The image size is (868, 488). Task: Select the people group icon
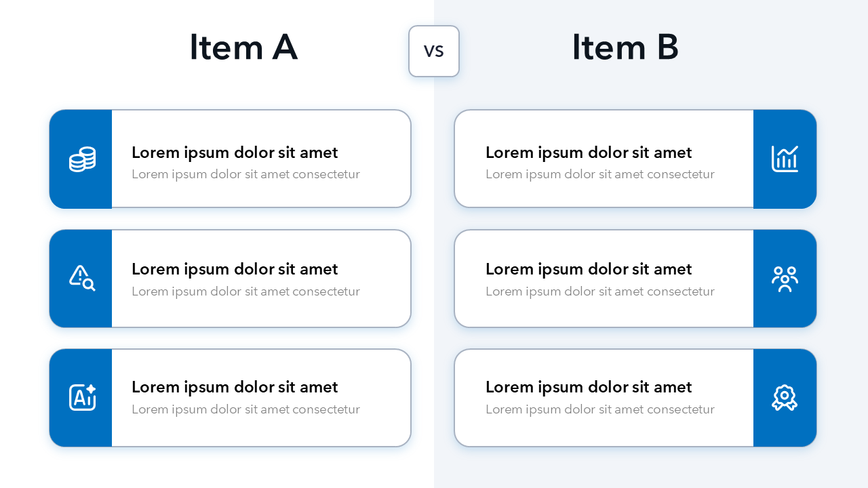coord(785,279)
